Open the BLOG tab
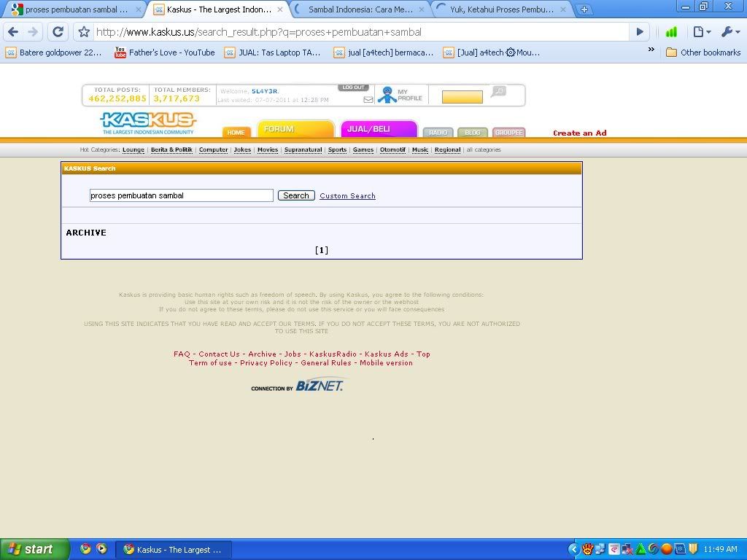The height and width of the screenshot is (560, 747). [x=473, y=133]
